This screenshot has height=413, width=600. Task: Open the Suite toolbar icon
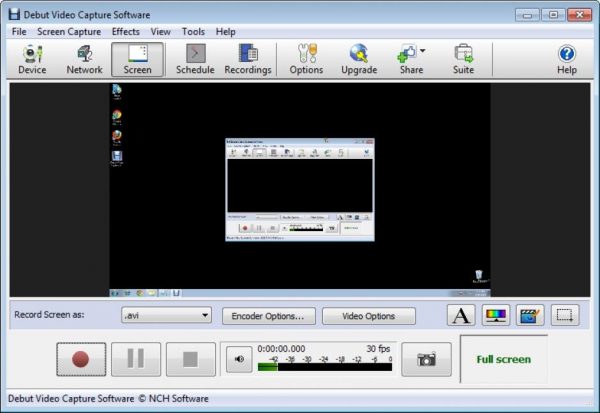pos(463,60)
